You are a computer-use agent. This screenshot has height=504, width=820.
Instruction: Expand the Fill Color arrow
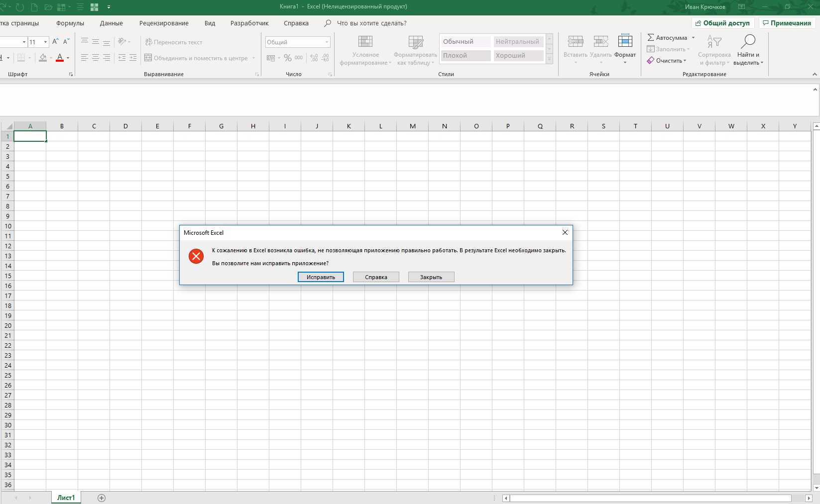tap(51, 58)
